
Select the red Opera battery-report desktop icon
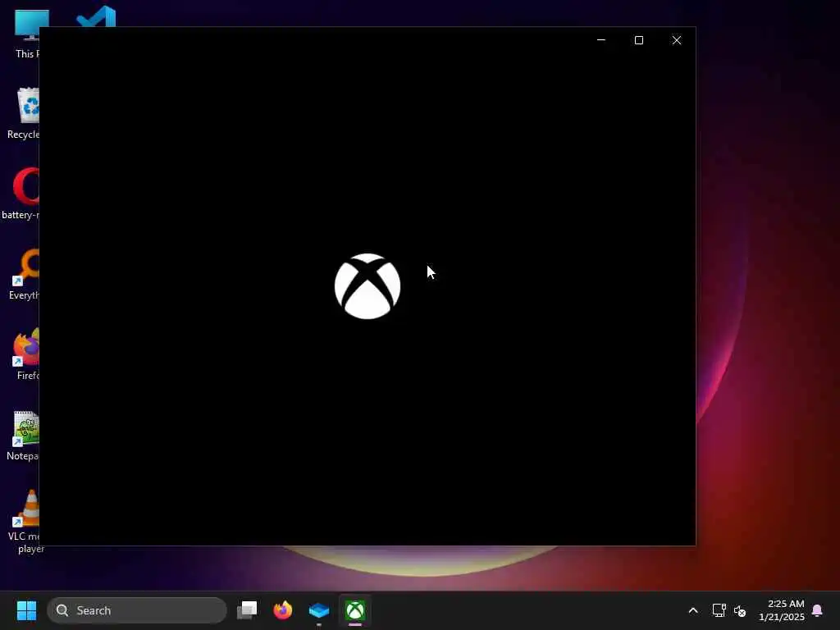point(21,194)
